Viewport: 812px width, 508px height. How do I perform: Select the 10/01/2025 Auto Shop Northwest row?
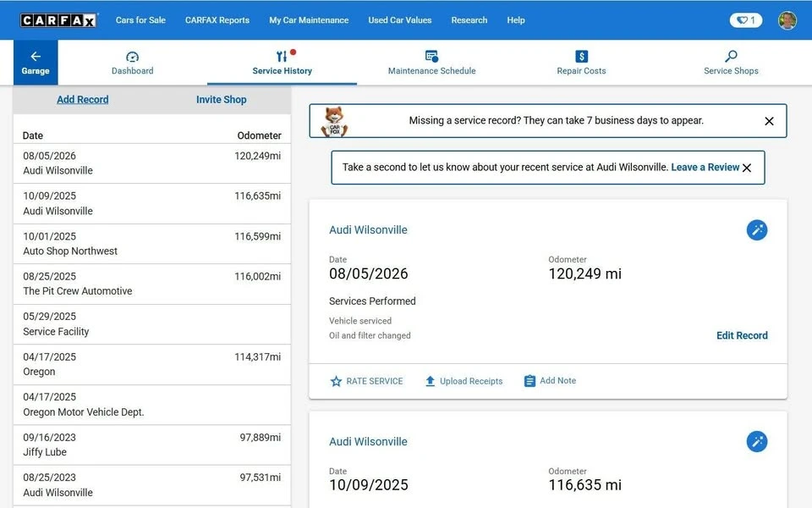pos(151,244)
